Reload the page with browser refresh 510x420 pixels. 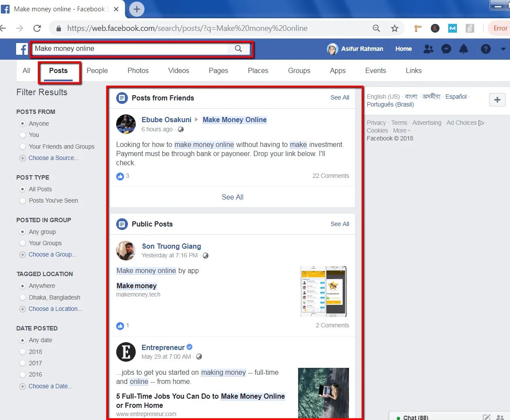pyautogui.click(x=37, y=28)
